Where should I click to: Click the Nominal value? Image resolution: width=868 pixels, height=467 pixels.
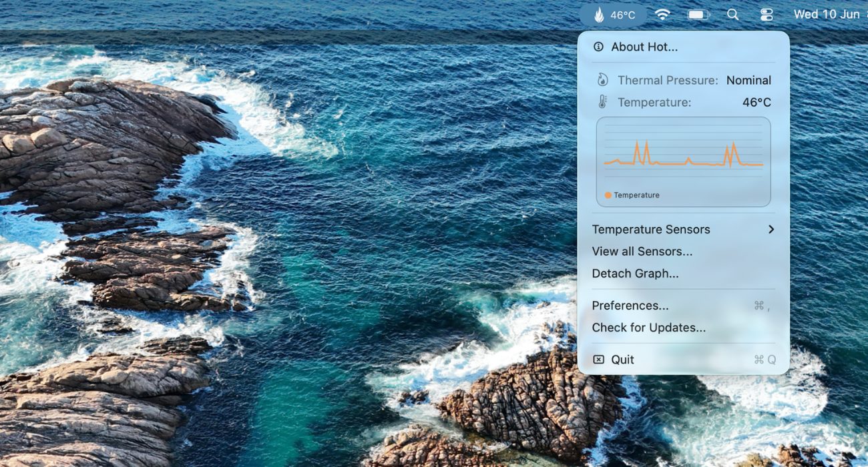[x=748, y=80]
